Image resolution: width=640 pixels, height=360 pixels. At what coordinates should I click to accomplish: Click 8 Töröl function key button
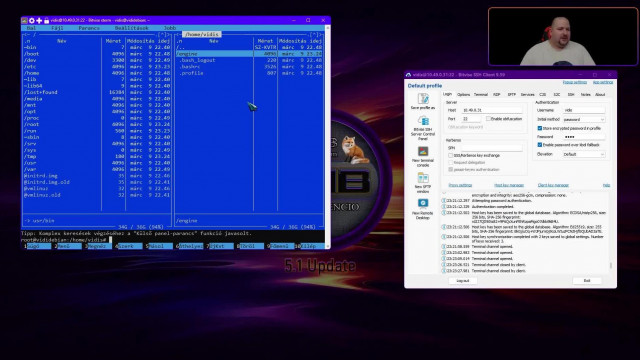(x=252, y=246)
